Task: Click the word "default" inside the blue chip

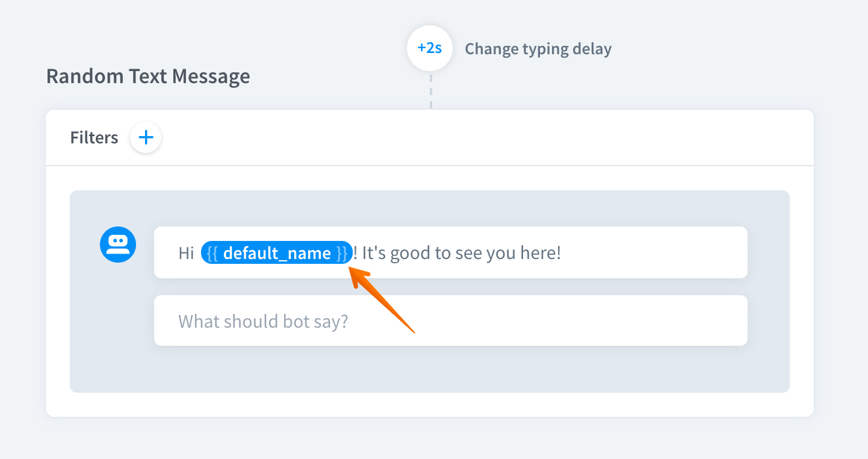Action: 249,253
